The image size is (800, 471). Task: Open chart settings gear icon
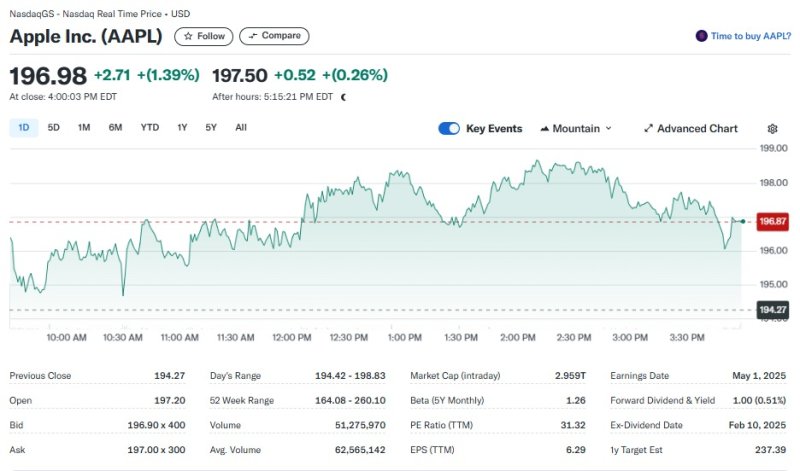pyautogui.click(x=772, y=129)
